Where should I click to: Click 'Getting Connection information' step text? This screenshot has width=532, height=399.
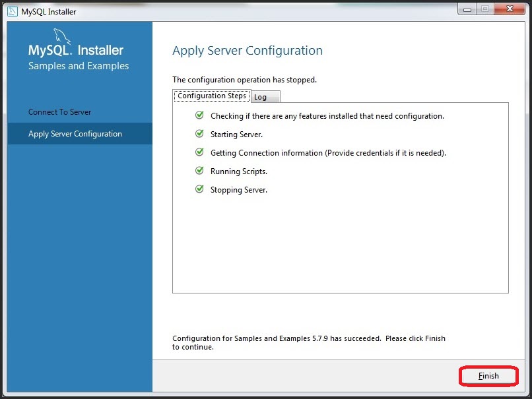pos(328,153)
